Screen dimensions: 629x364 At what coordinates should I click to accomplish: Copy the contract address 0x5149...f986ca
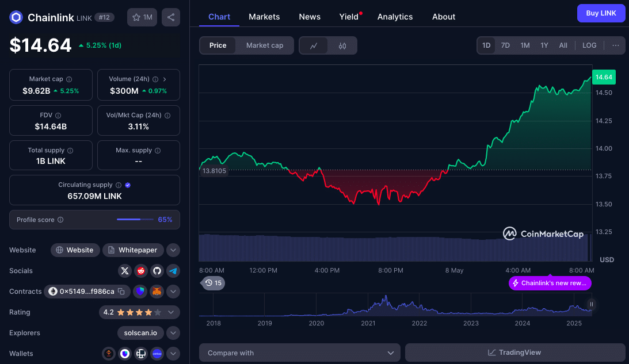click(121, 292)
